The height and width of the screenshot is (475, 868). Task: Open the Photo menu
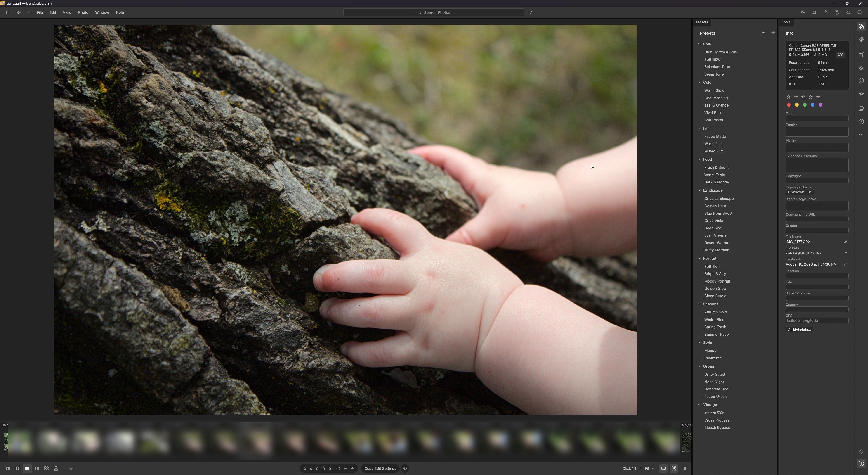(83, 12)
